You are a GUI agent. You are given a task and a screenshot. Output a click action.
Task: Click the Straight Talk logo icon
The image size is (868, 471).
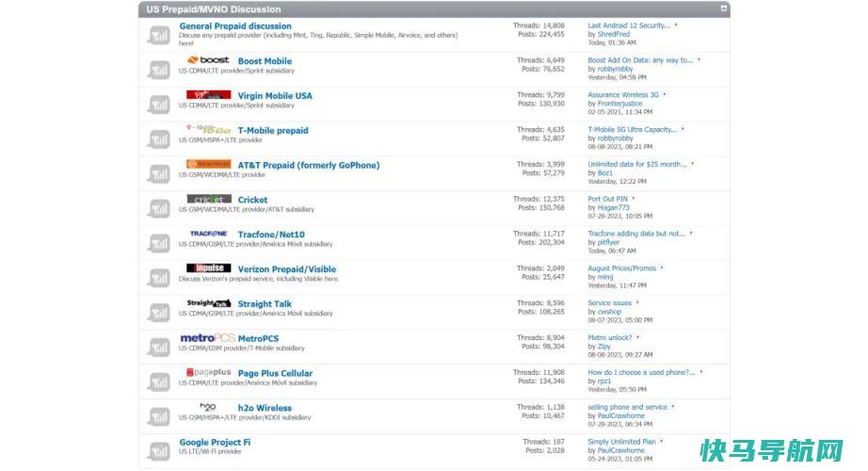point(208,303)
